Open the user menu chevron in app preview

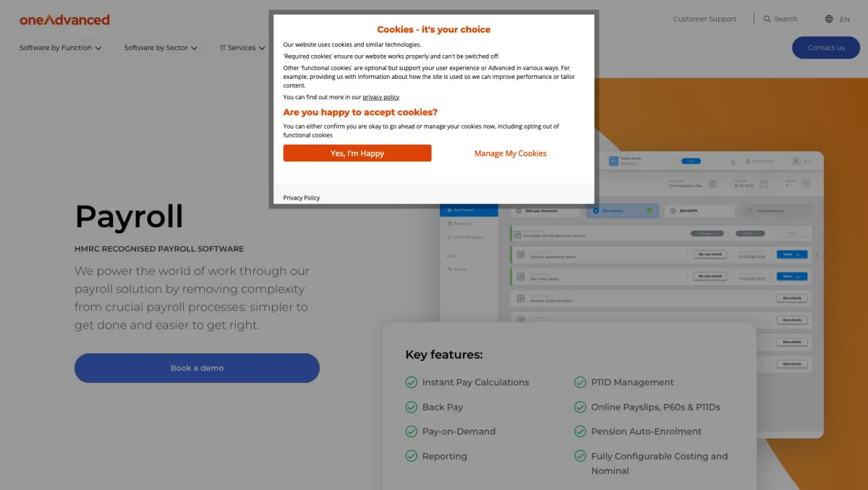(807, 161)
